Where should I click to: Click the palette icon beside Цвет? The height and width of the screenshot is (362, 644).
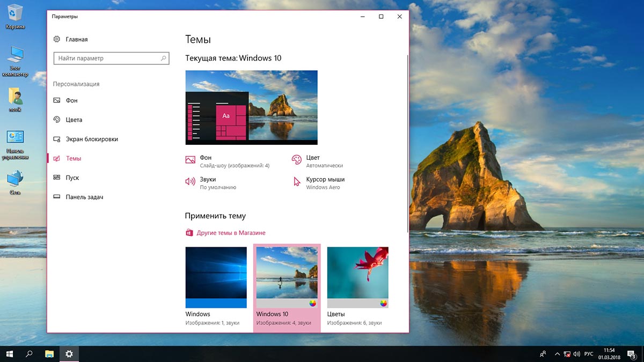pyautogui.click(x=297, y=159)
